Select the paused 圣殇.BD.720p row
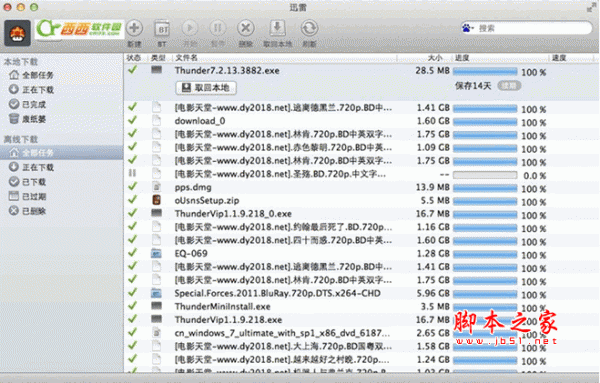The width and height of the screenshot is (600, 383). pos(361,174)
